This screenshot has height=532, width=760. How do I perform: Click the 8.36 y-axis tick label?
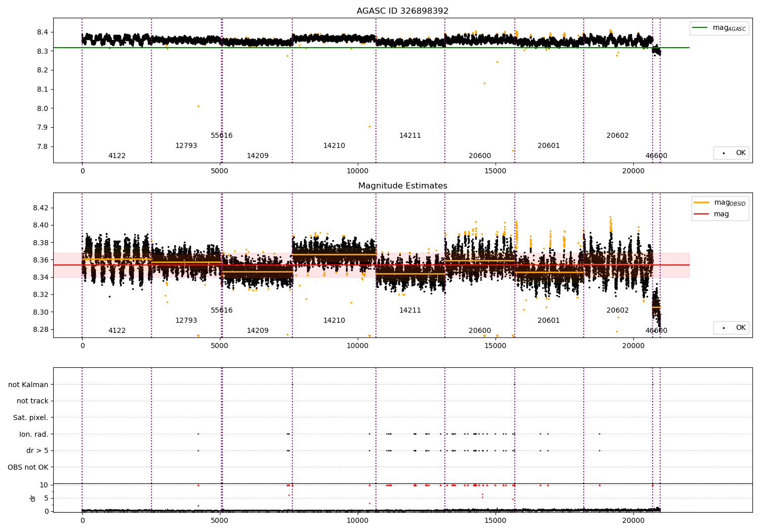(x=41, y=260)
